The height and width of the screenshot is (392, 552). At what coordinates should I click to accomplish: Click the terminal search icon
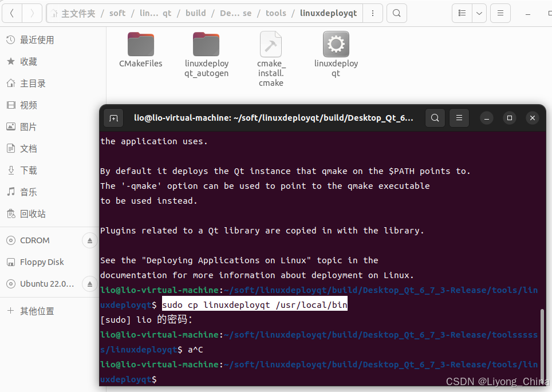pos(435,118)
